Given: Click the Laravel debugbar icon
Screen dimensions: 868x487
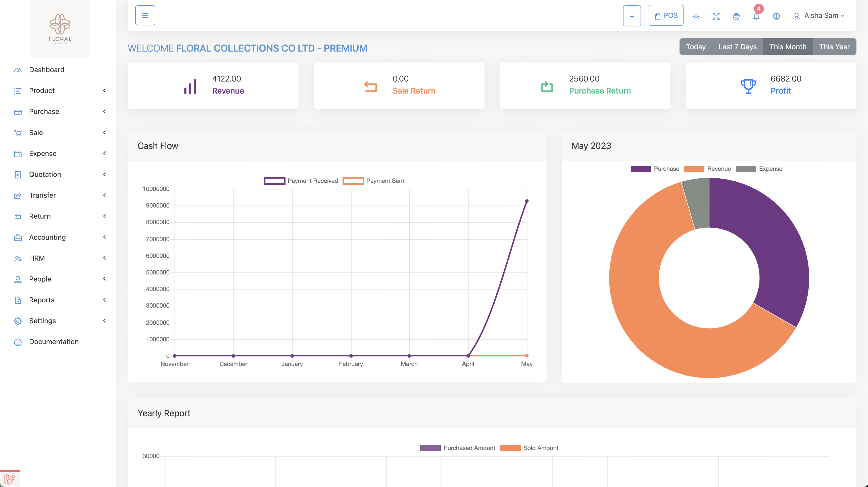Looking at the screenshot, I should pos(10,478).
